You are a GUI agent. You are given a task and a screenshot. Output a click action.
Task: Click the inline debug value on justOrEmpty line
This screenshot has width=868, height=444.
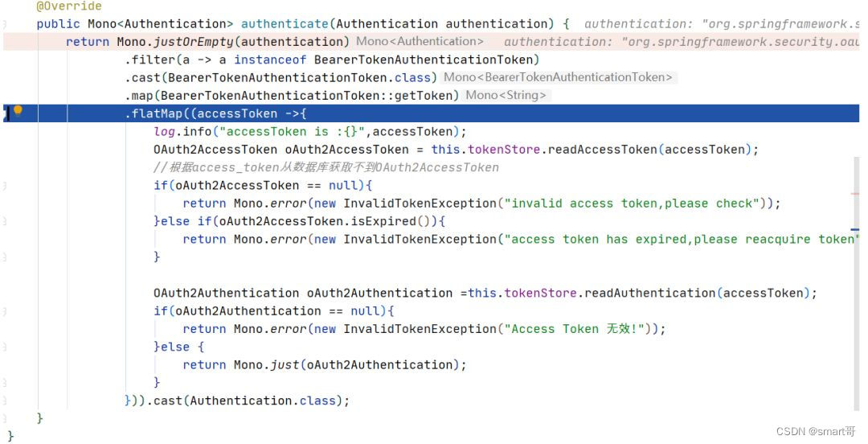pyautogui.click(x=682, y=42)
